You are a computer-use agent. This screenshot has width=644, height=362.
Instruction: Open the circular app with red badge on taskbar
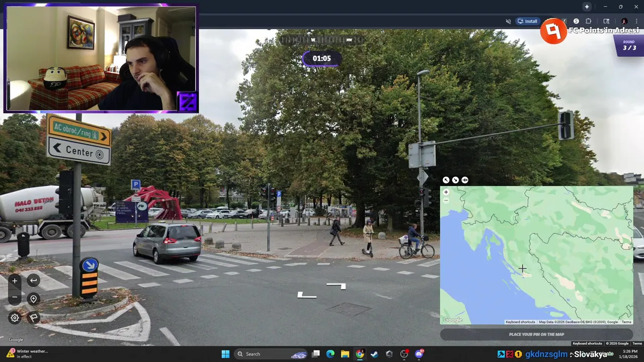pos(404,354)
